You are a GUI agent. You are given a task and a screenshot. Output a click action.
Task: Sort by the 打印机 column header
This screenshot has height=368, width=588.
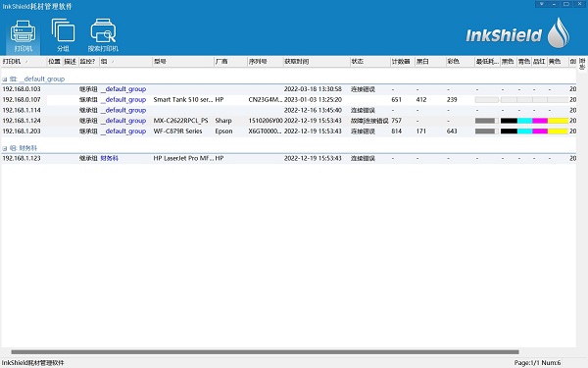24,61
